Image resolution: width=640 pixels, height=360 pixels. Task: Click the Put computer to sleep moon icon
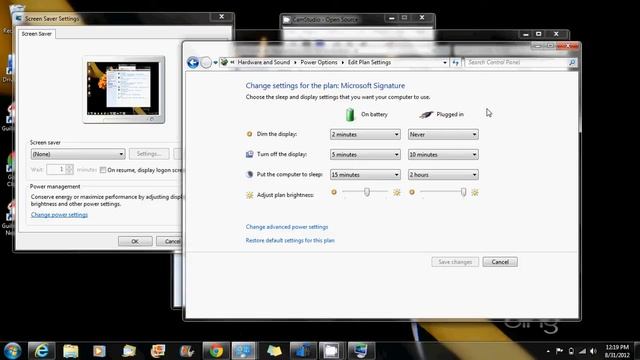point(249,174)
